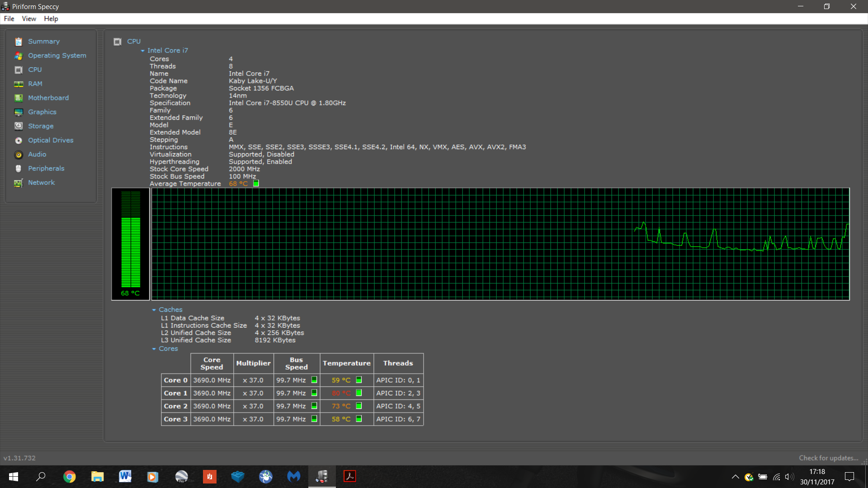The height and width of the screenshot is (488, 868).
Task: Click the CPU chip icon in sidebar
Action: click(19, 70)
